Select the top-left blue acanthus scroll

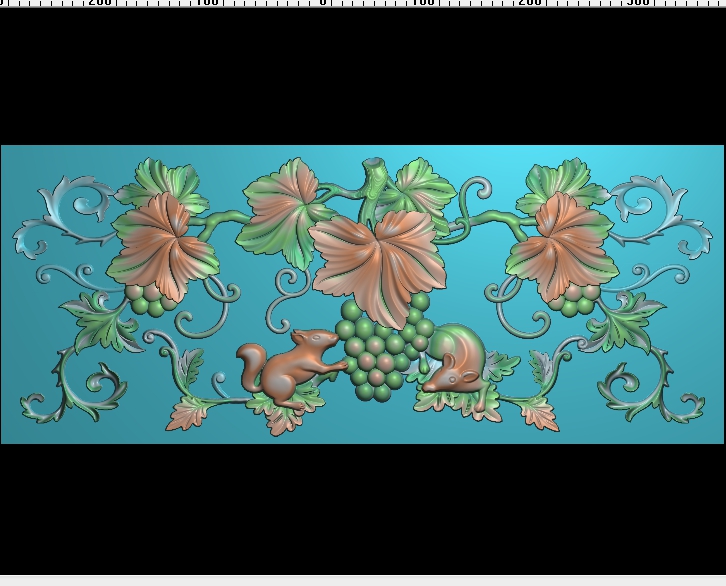click(65, 215)
